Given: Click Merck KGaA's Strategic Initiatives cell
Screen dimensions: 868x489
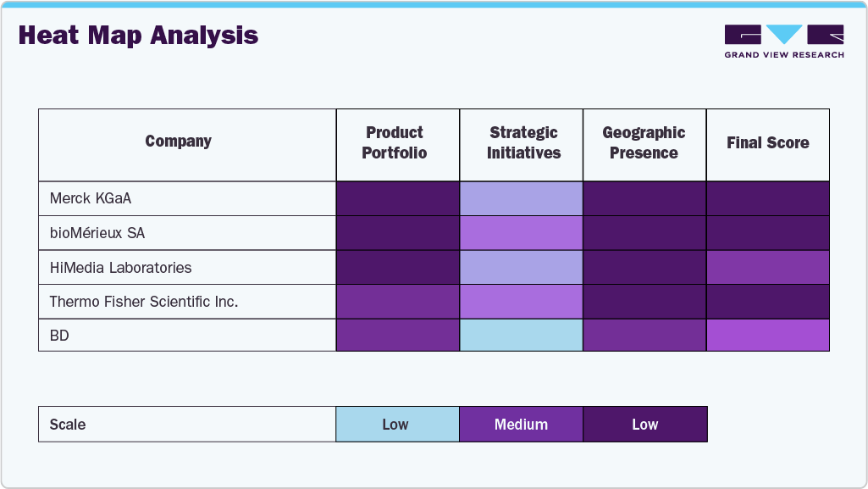Looking at the screenshot, I should tap(521, 199).
